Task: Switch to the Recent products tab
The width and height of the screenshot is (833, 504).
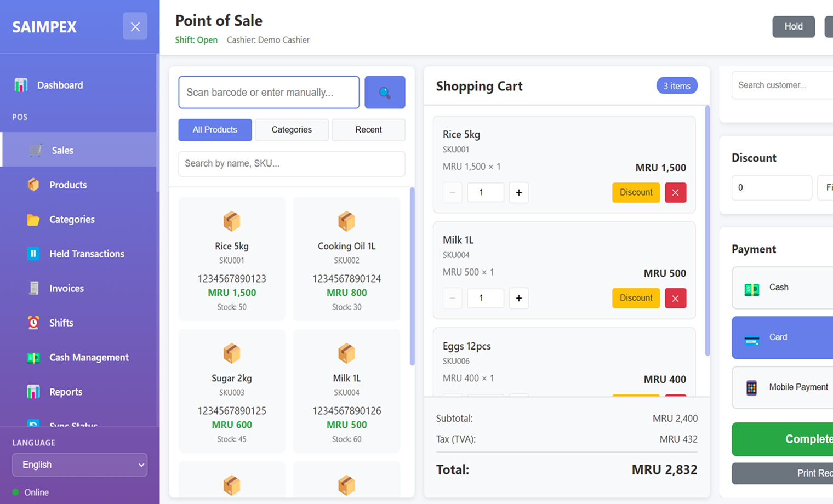Action: pyautogui.click(x=368, y=130)
